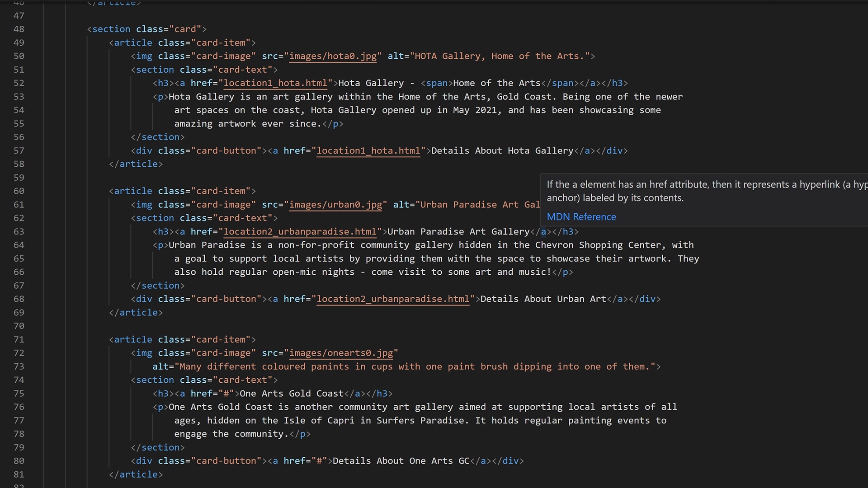Click closing article tag on line 69

tap(136, 313)
